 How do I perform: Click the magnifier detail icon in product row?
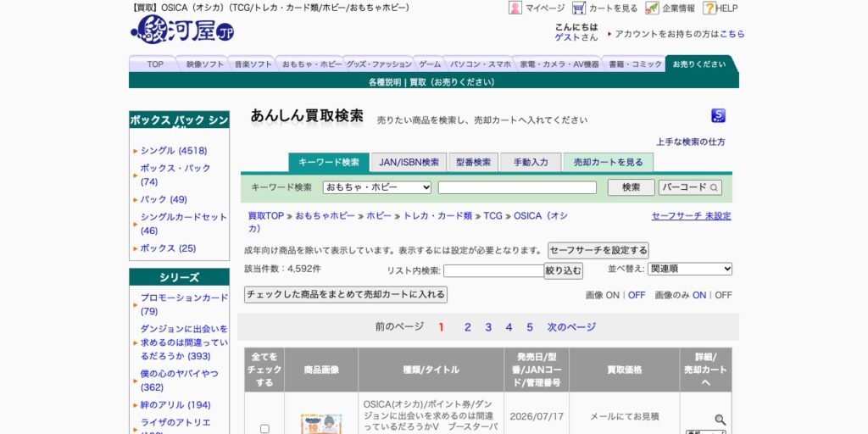tap(720, 420)
